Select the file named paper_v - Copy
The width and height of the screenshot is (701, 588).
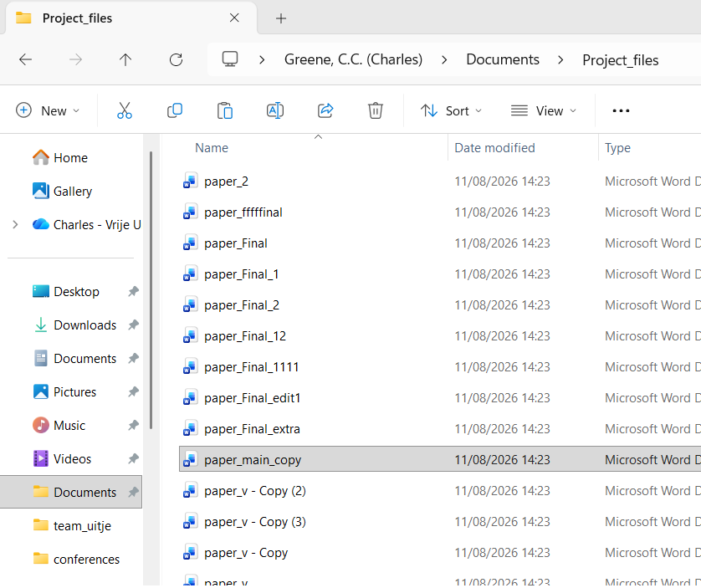246,553
